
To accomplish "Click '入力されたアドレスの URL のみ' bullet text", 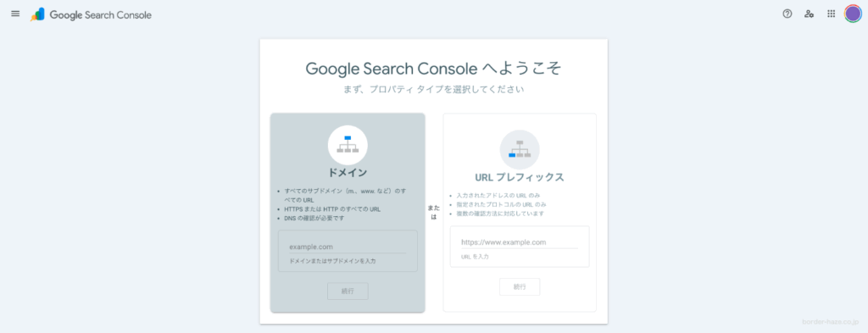I will pyautogui.click(x=498, y=195).
